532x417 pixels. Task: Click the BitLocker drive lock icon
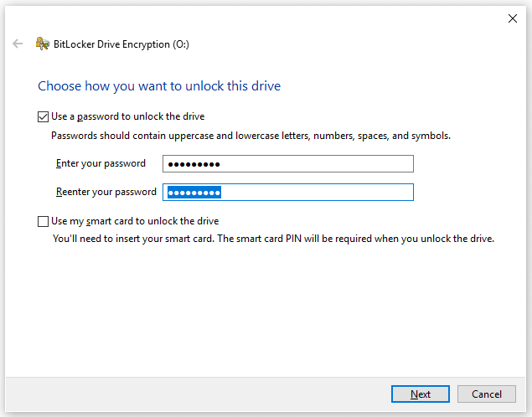coord(43,44)
